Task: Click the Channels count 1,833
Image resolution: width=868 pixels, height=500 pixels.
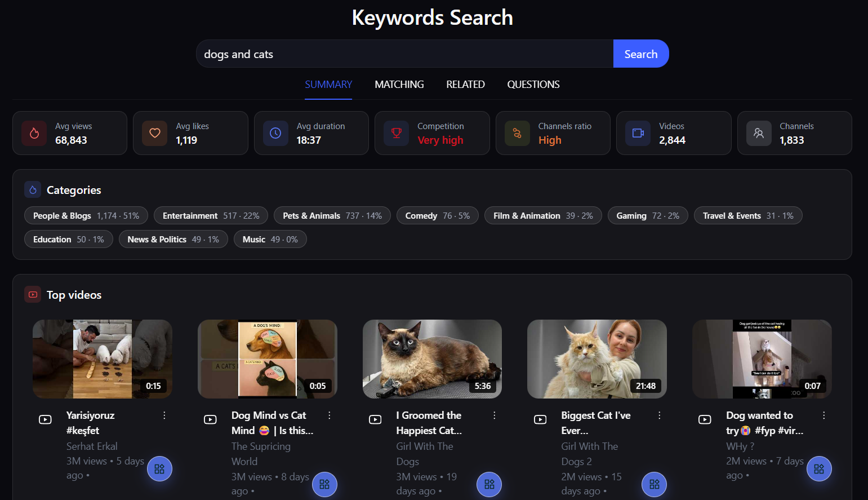Action: pyautogui.click(x=791, y=140)
